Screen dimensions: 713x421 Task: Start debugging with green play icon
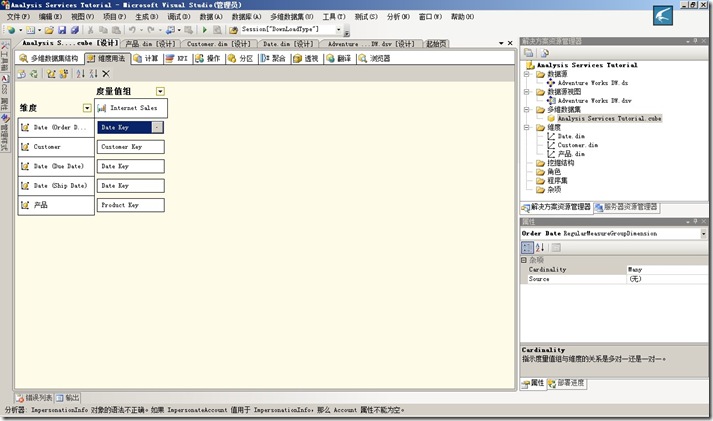[205, 30]
